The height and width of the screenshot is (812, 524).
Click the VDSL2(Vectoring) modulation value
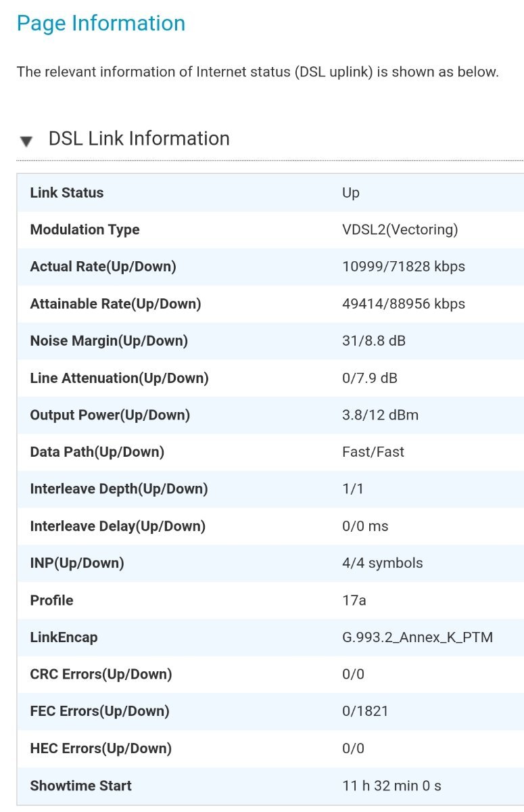400,230
